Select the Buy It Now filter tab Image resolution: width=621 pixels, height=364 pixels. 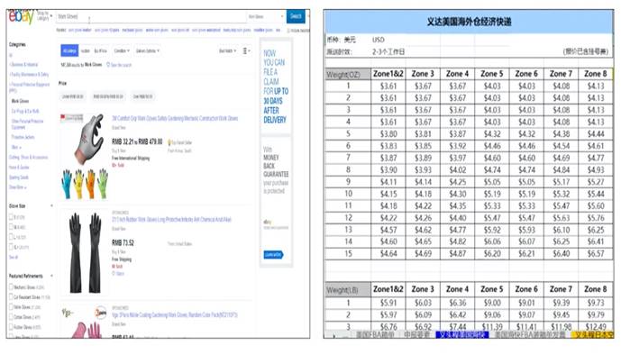[x=101, y=50]
